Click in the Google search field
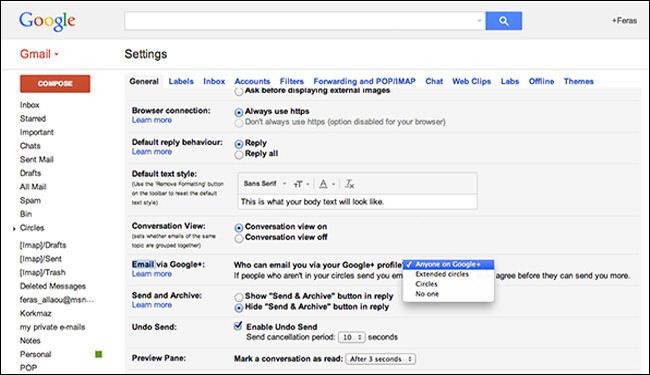This screenshot has height=375, width=650. (305, 21)
